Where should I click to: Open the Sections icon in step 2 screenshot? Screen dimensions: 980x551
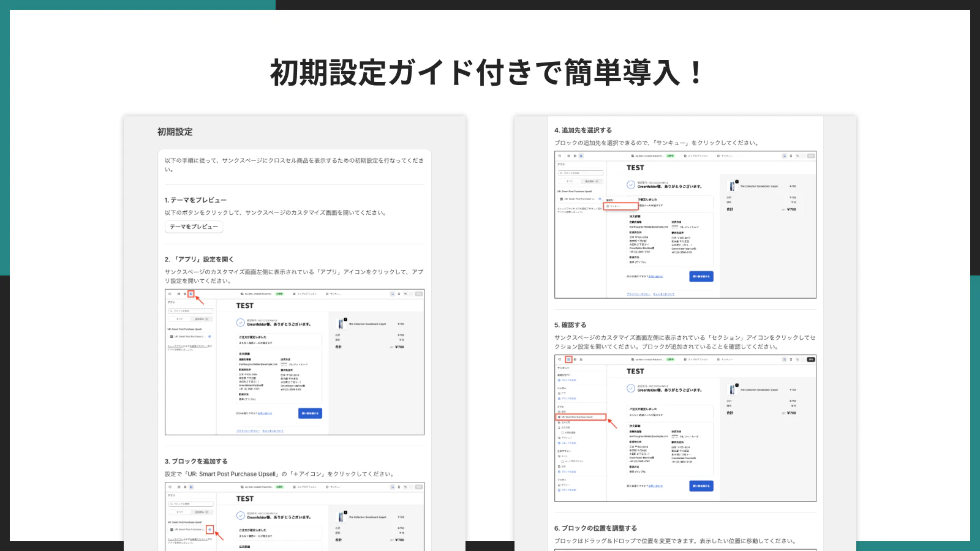[179, 294]
